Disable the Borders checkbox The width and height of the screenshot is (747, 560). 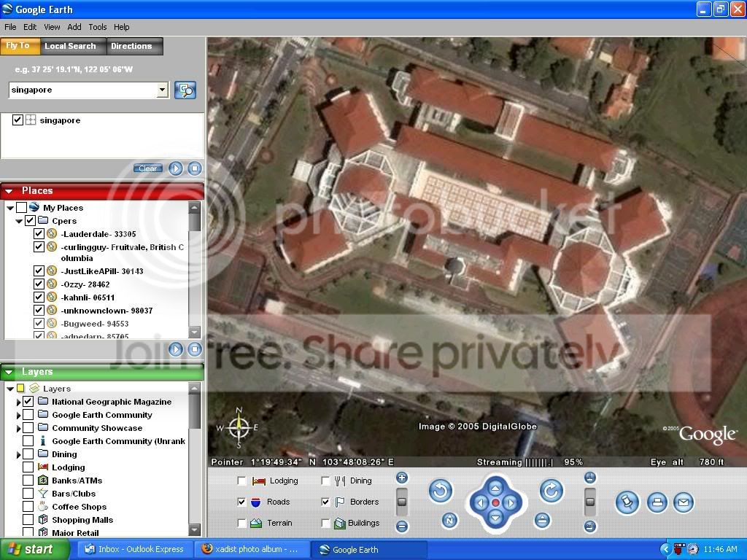pyautogui.click(x=325, y=502)
